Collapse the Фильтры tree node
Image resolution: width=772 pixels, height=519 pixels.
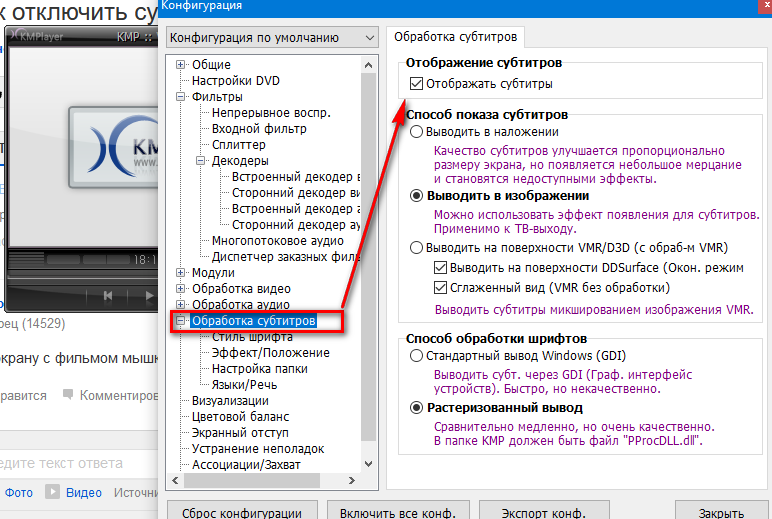[x=181, y=97]
